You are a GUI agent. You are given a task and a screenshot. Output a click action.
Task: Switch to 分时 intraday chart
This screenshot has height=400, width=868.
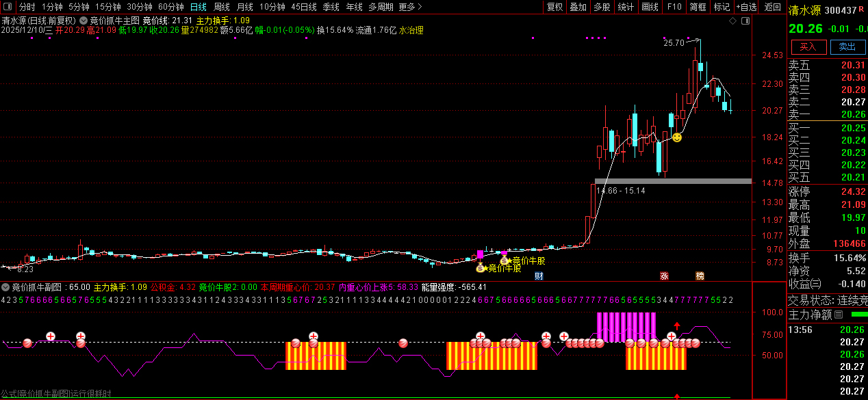coord(27,7)
